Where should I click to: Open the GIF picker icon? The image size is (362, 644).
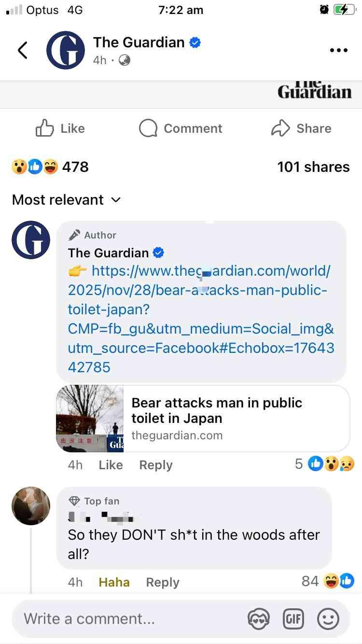[x=293, y=619]
